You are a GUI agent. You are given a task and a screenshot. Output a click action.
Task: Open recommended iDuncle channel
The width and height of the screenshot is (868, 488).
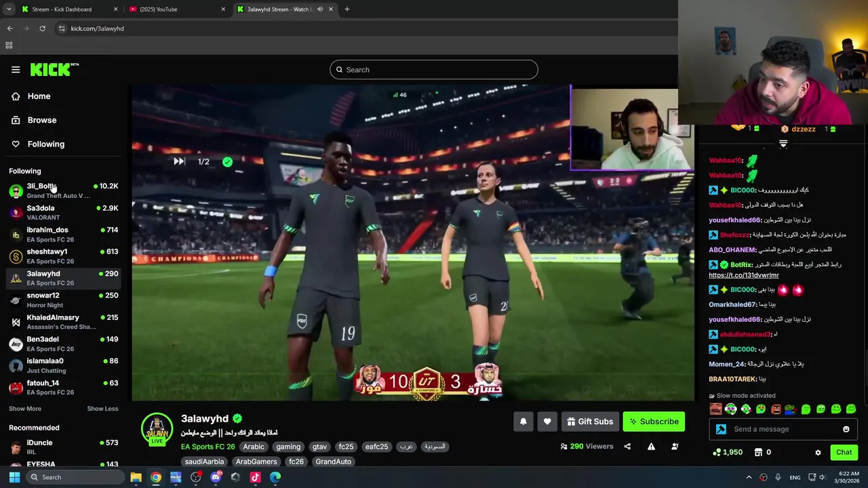64,447
